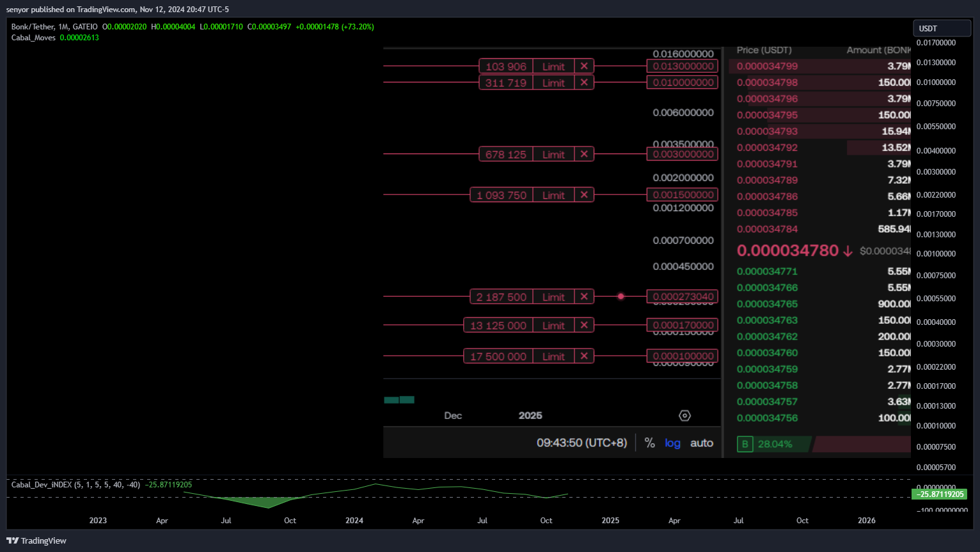
Task: Toggle percent scale mode
Action: click(x=650, y=443)
